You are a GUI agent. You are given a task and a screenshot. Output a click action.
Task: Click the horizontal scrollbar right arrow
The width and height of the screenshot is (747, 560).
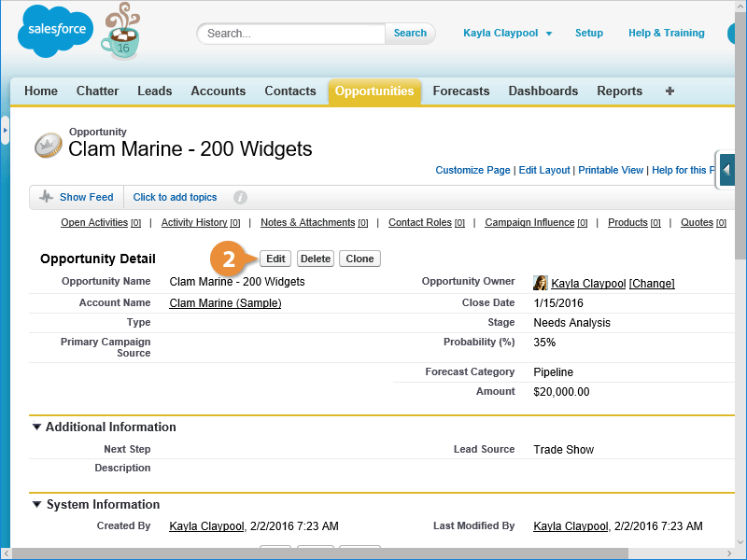pos(730,553)
